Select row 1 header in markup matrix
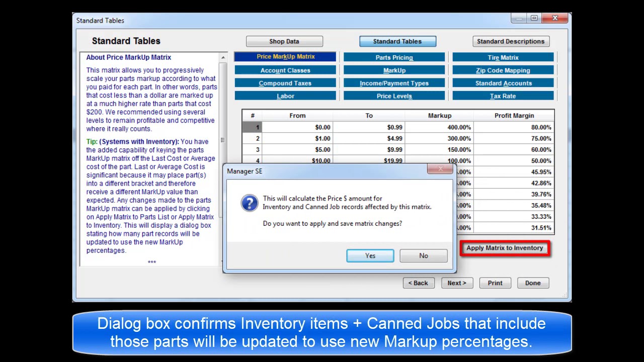 coord(253,127)
